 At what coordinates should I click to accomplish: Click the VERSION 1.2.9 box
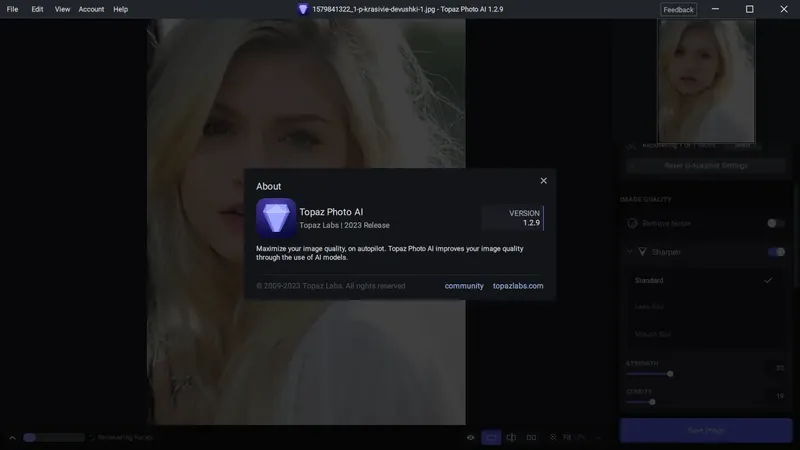[513, 218]
